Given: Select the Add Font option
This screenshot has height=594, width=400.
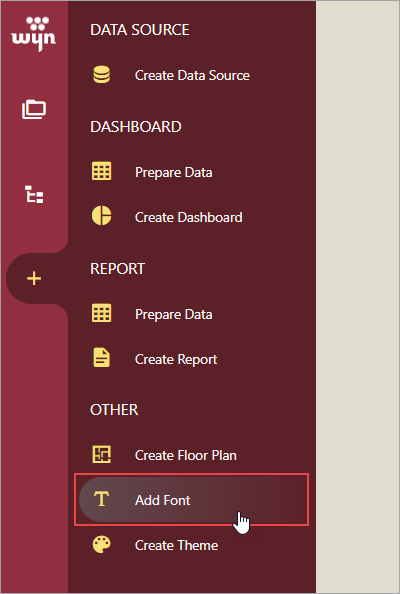Looking at the screenshot, I should coord(192,500).
